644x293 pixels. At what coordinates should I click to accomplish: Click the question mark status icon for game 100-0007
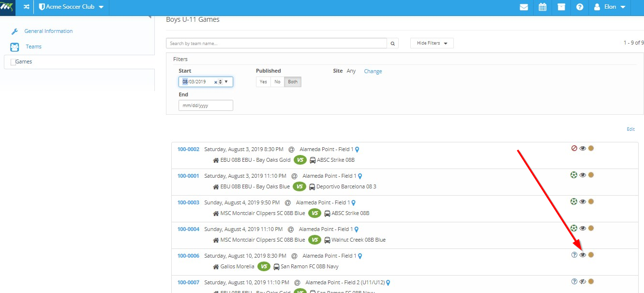(x=574, y=281)
